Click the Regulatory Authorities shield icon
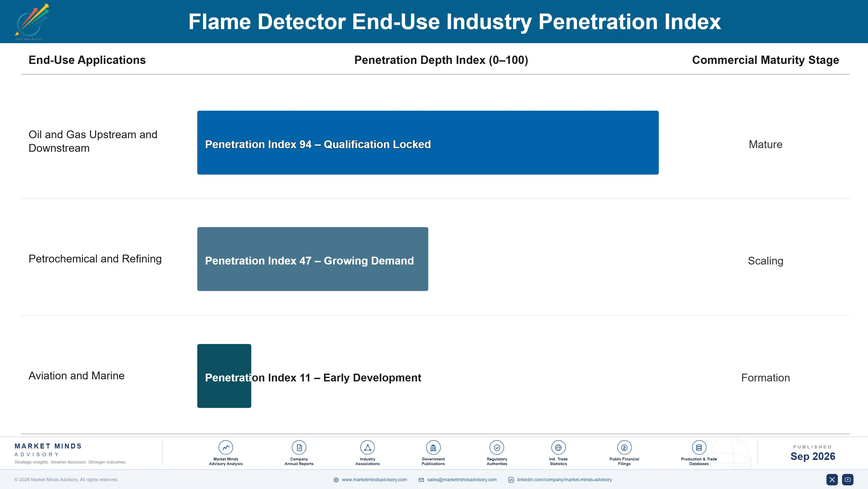 click(x=497, y=447)
